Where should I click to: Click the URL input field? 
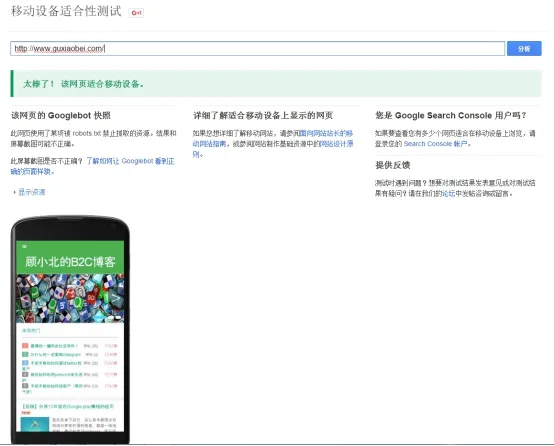(x=257, y=48)
